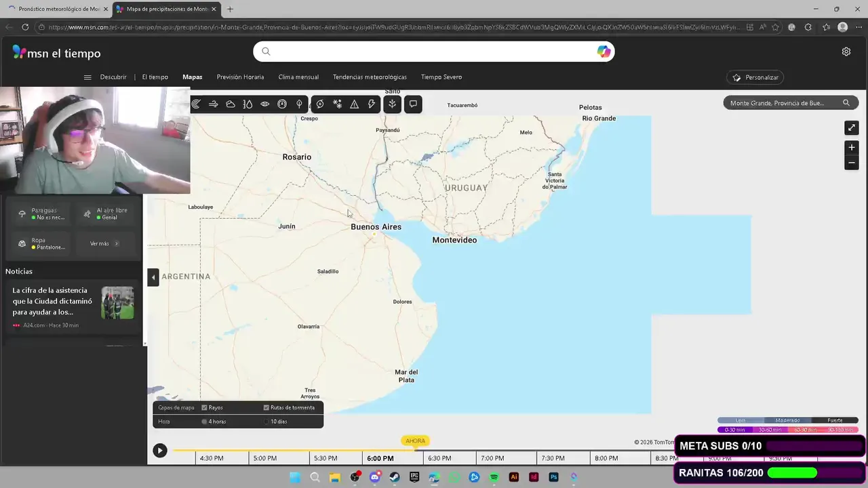Select the humidity droplet map layer icon
Viewport: 868px width, 488px height.
coord(248,104)
